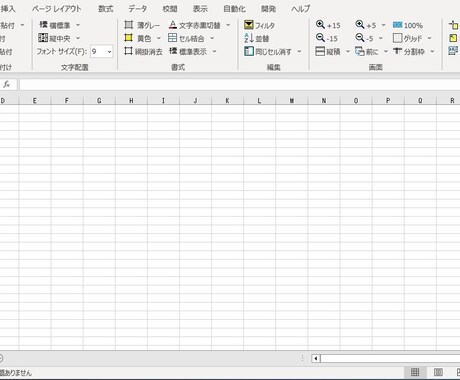Click the 縦中央 vertical center icon
Viewport: 460px width, 380px height.
(x=43, y=38)
